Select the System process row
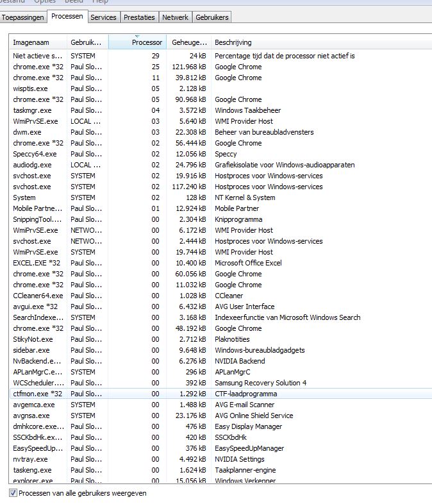 coord(220,197)
